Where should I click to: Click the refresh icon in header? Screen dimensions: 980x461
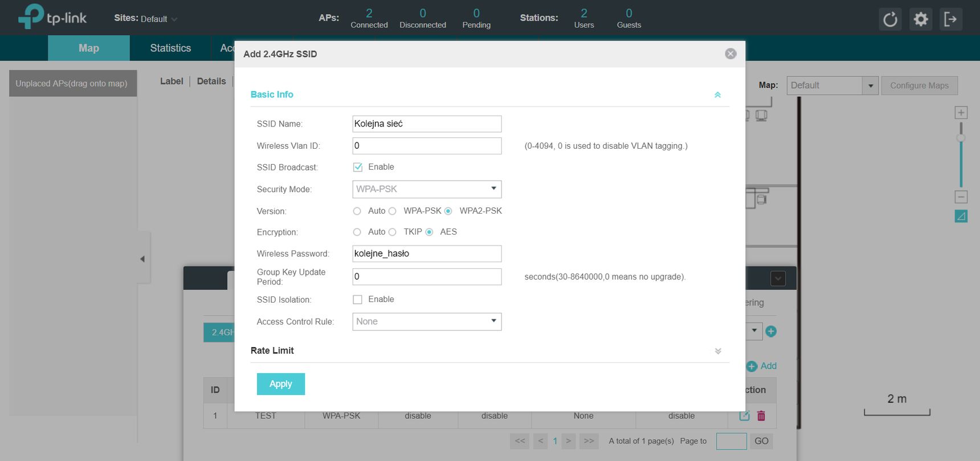tap(890, 19)
